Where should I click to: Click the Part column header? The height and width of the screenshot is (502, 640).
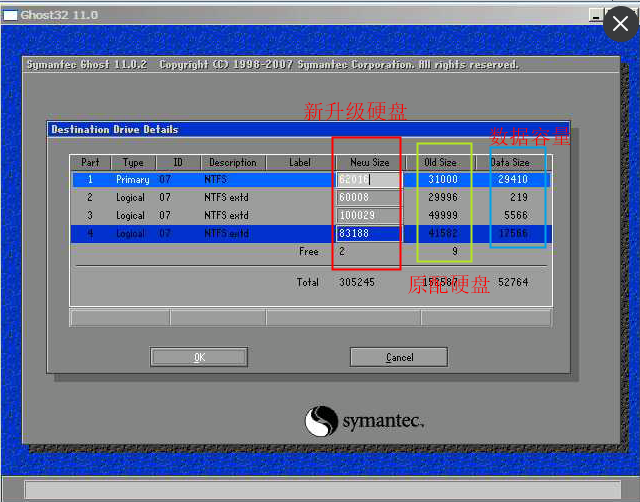[x=90, y=162]
